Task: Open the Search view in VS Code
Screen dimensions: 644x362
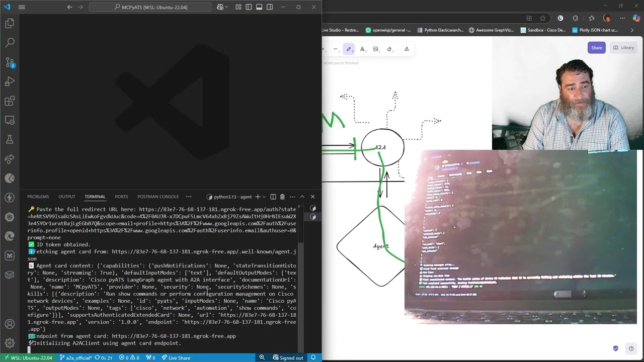Action: click(x=10, y=43)
